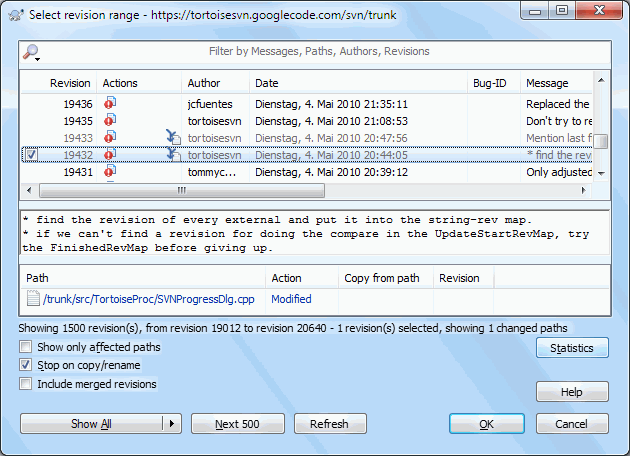The height and width of the screenshot is (456, 630).
Task: Click the modified action icon for revision 19435
Action: (110, 120)
